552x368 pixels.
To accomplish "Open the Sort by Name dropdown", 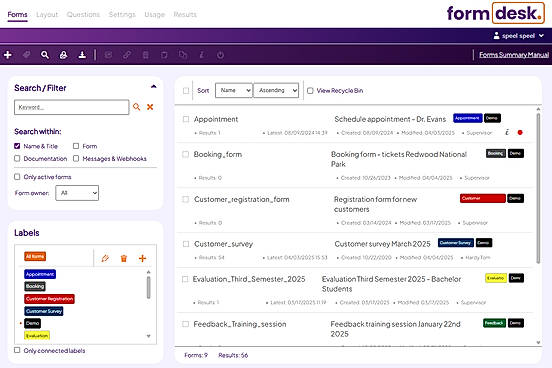I will tap(234, 91).
